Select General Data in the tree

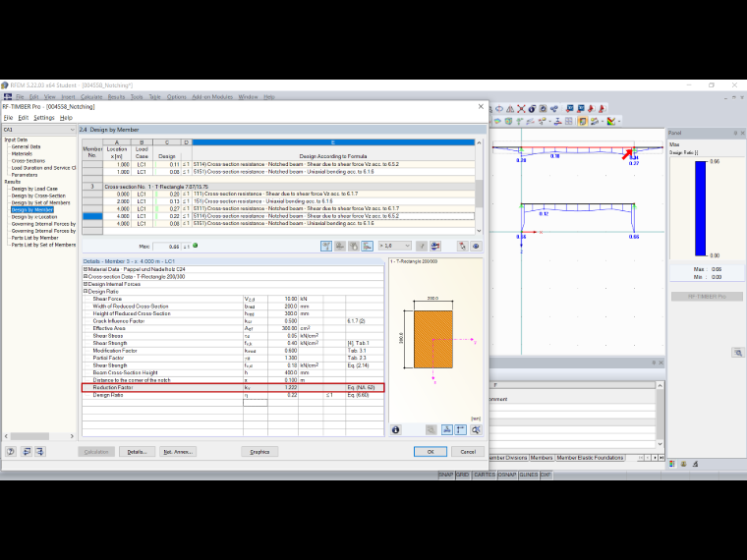point(26,146)
